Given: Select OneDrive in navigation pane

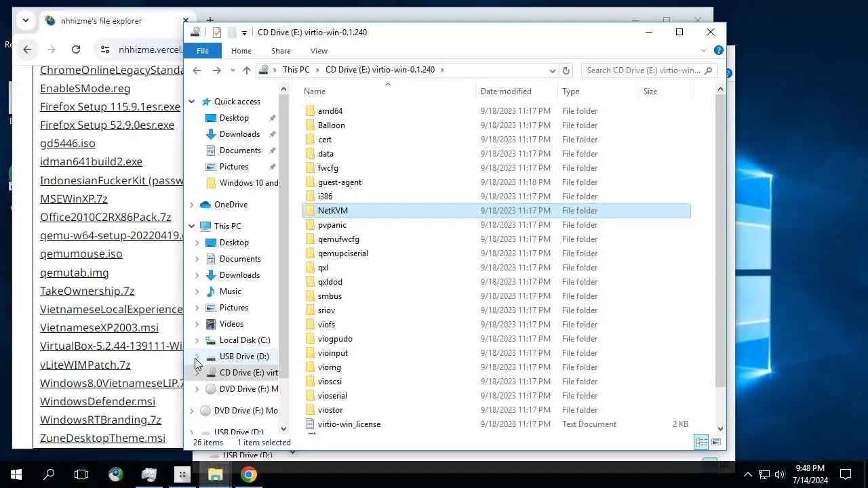Looking at the screenshot, I should [x=231, y=205].
